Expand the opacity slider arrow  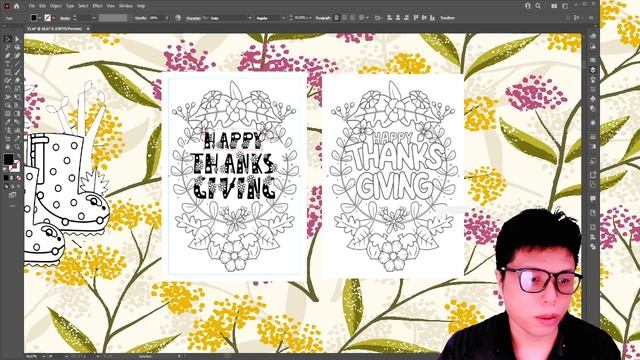click(167, 18)
